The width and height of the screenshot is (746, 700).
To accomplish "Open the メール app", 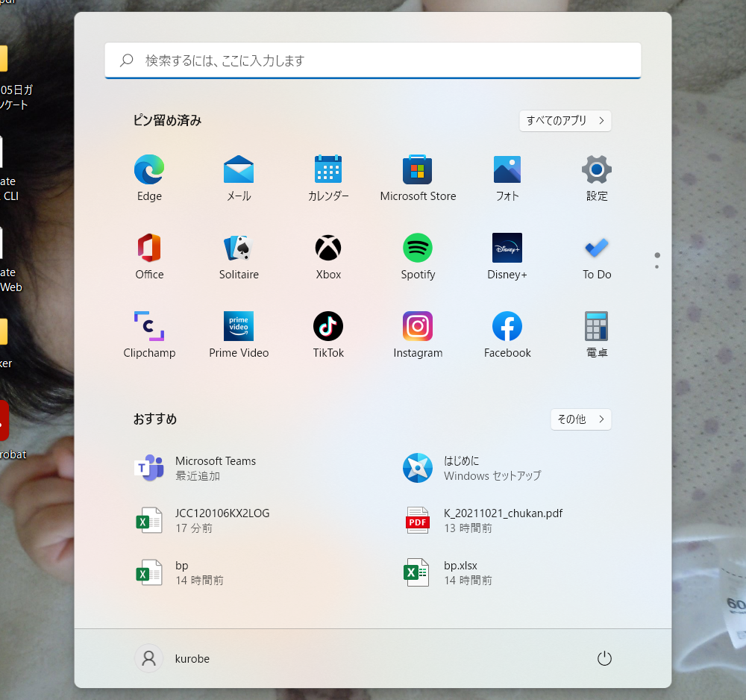I will click(239, 178).
